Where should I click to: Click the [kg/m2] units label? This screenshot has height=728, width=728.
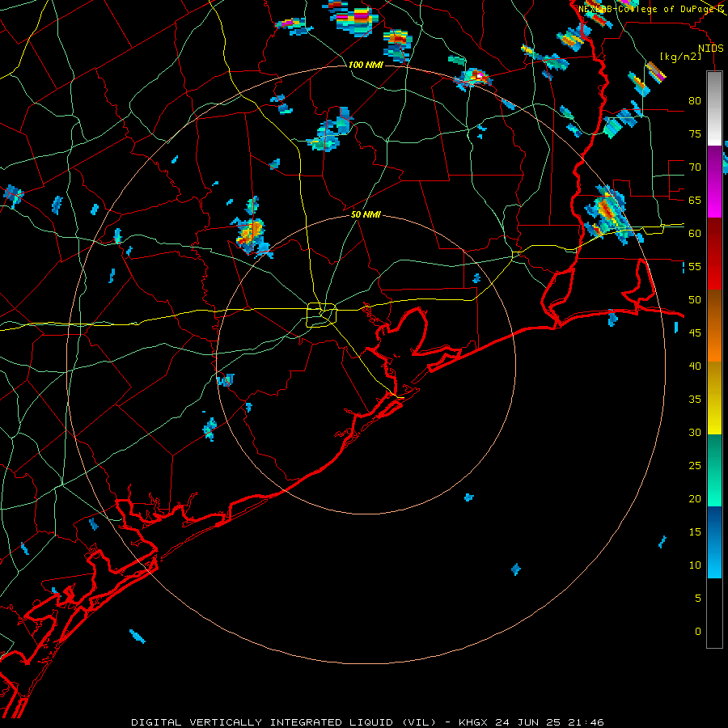(680, 57)
